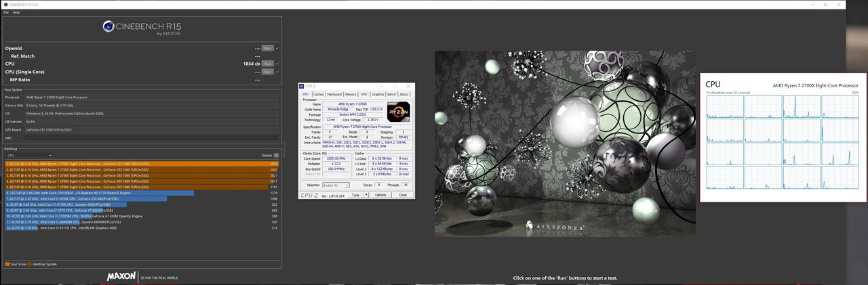Click the Cinebench title bar app icon
This screenshot has height=285, width=868.
click(5, 5)
